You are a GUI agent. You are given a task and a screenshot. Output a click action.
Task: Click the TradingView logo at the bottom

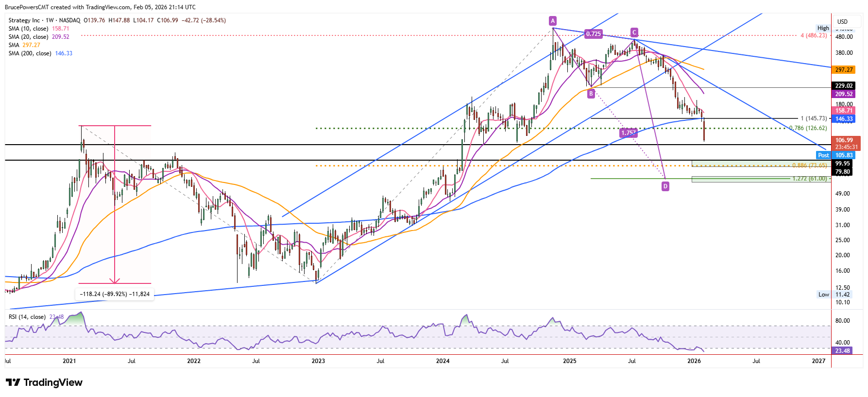44,382
